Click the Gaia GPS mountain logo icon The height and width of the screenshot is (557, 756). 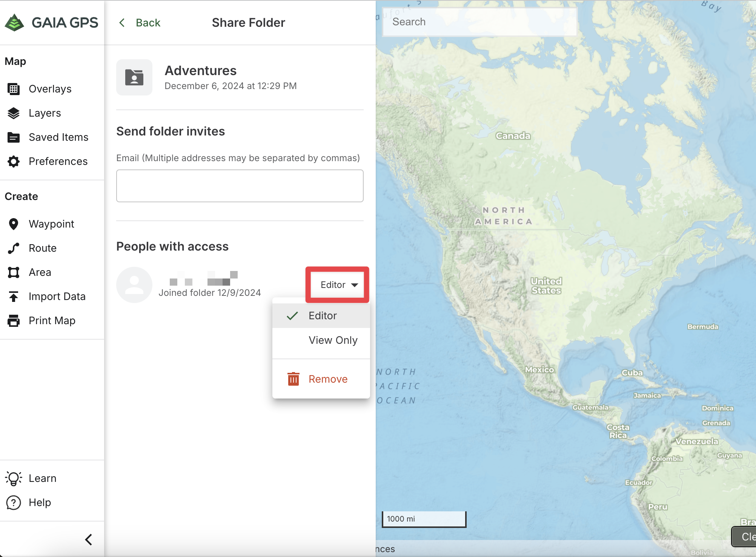tap(14, 22)
